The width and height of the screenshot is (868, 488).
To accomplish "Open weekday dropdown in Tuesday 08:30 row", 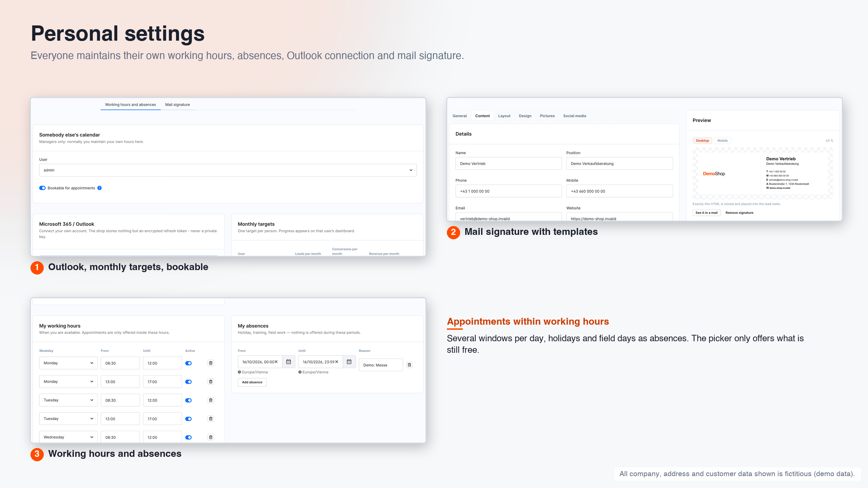I will (x=68, y=400).
